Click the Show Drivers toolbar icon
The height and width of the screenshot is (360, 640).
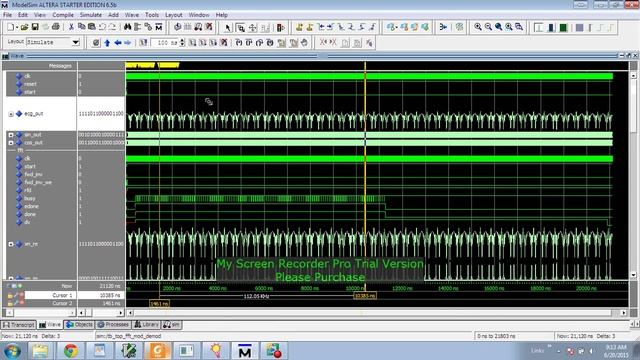(x=443, y=27)
